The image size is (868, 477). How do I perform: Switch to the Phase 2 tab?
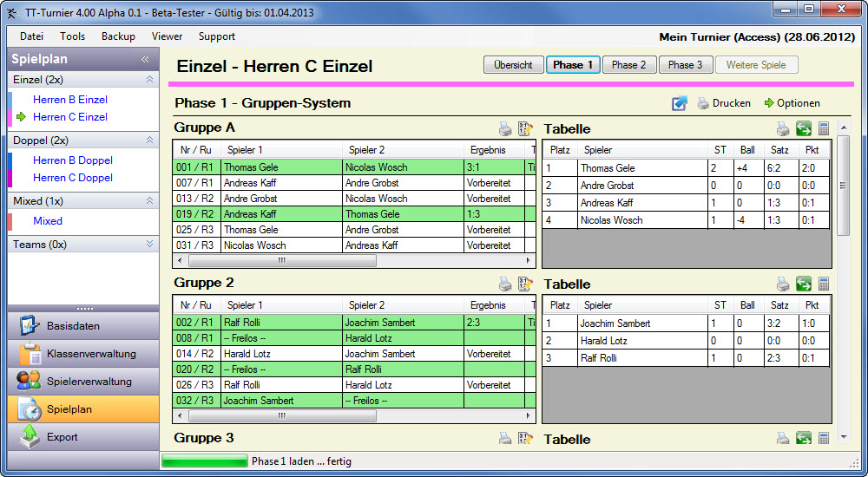(628, 65)
